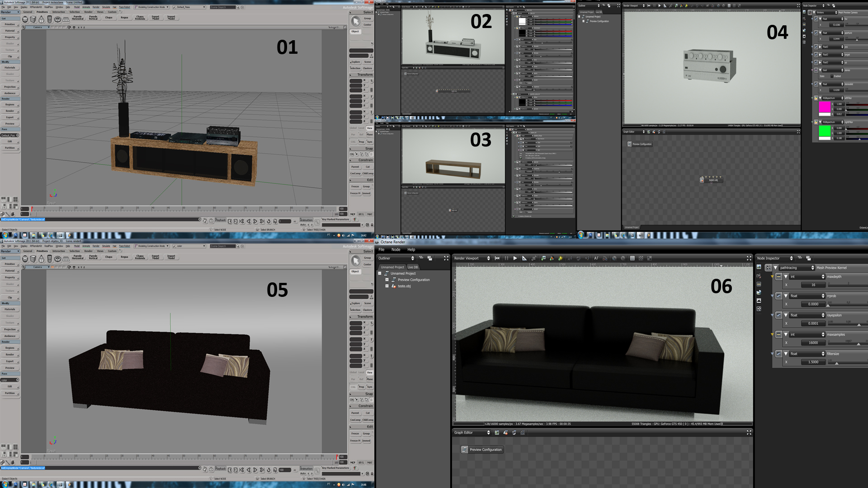868x488 pixels.
Task: Toggle Snap ON button in panel 05 Softimage
Action: 352,399
